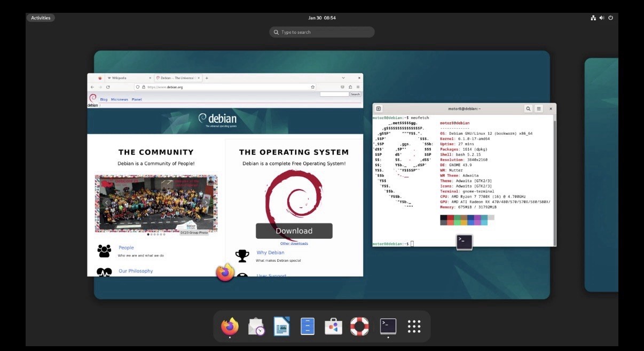Go back in Firefox navigation toolbar

click(x=92, y=87)
